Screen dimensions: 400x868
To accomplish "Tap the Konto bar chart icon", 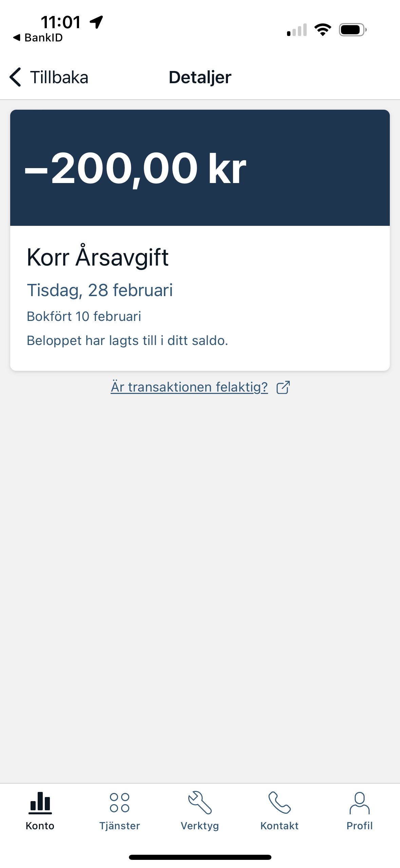I will coord(40,803).
